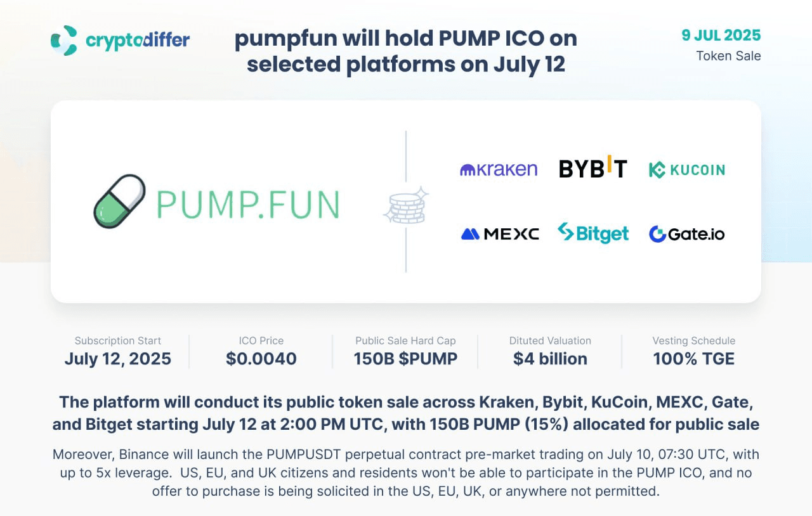Click the headline about PUMP ICO
This screenshot has width=812, height=516.
(406, 51)
